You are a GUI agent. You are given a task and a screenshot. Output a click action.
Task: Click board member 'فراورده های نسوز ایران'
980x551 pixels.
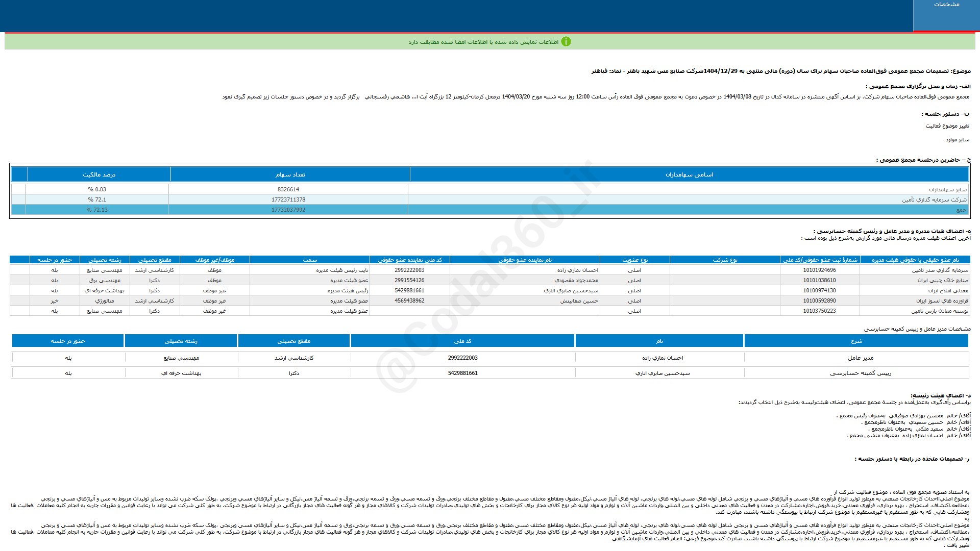tap(942, 300)
